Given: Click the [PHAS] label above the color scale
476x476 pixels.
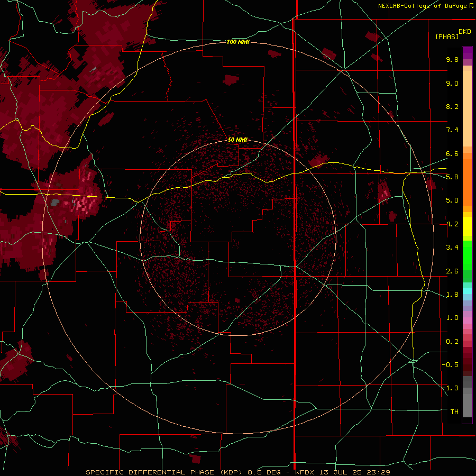Looking at the screenshot, I should coord(447,36).
